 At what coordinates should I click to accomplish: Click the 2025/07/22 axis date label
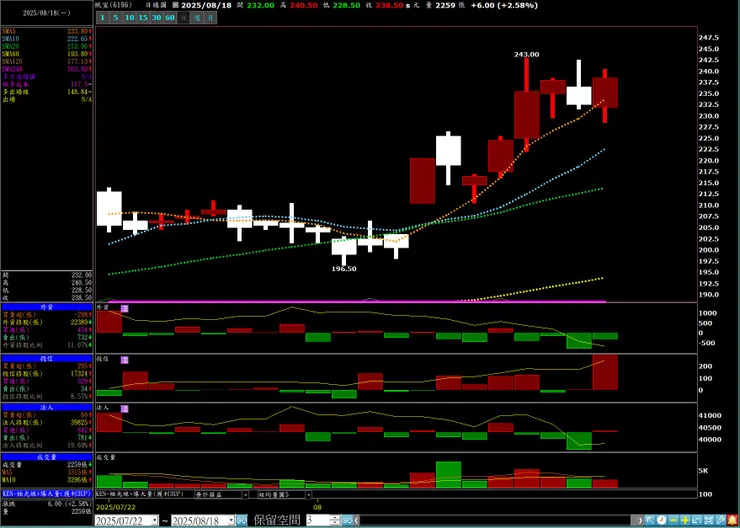pos(116,507)
